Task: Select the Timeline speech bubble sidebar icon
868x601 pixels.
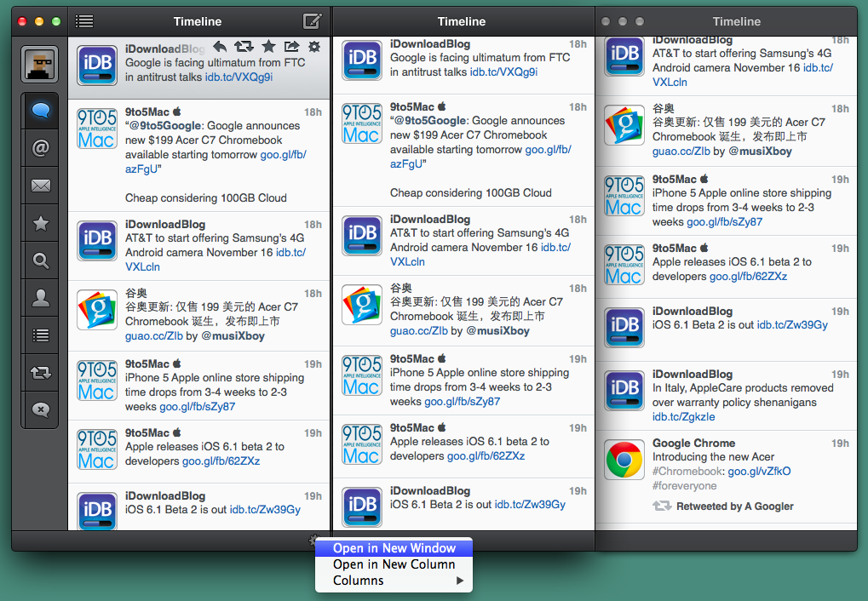Action: click(x=40, y=111)
